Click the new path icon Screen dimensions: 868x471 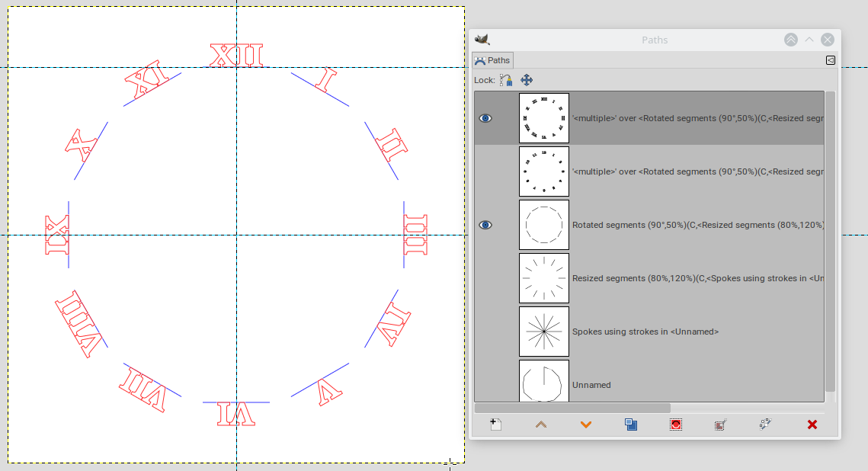pyautogui.click(x=496, y=425)
